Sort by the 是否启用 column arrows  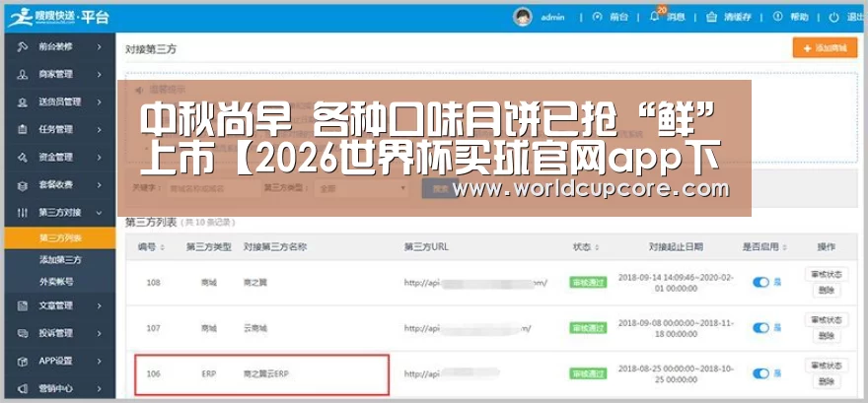click(784, 247)
